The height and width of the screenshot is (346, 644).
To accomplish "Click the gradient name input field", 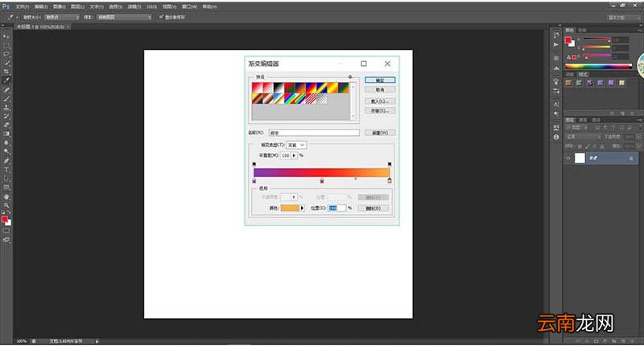I will 314,133.
